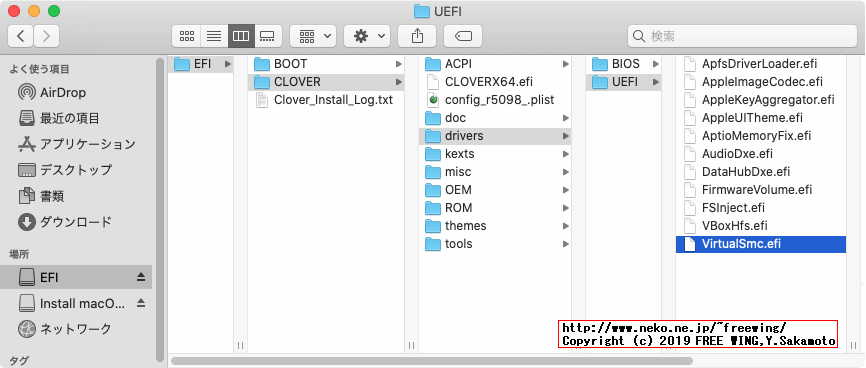Select the ACPI folder
866x368 pixels.
(x=495, y=64)
